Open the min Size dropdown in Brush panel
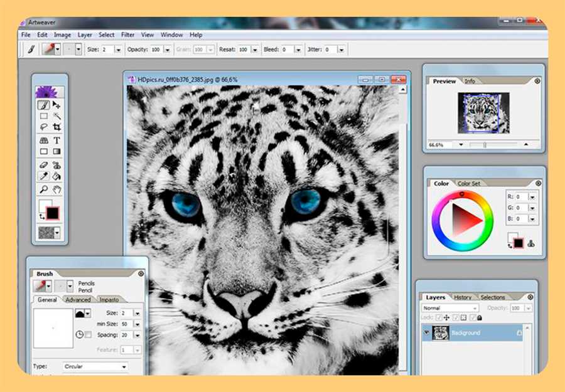The image size is (565, 392). [x=137, y=324]
